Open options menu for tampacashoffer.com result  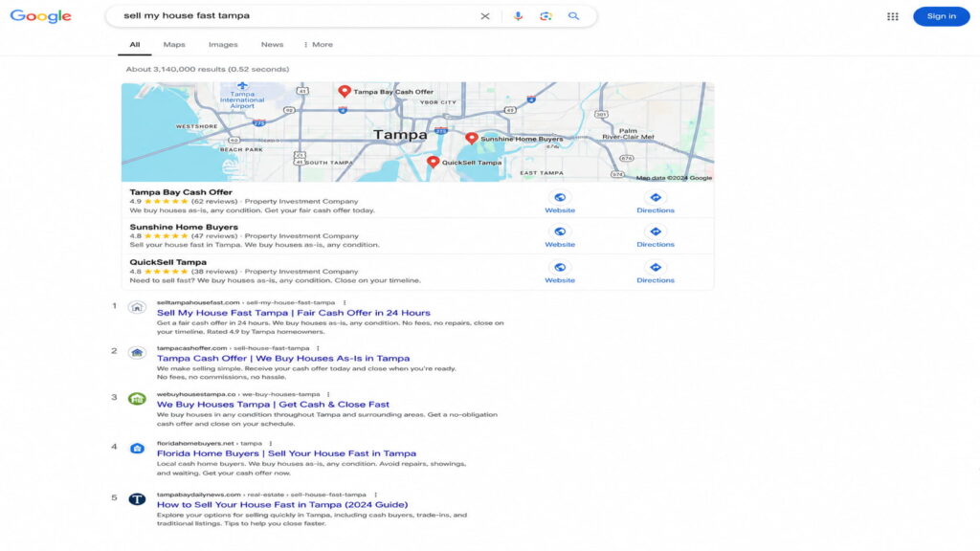point(318,348)
